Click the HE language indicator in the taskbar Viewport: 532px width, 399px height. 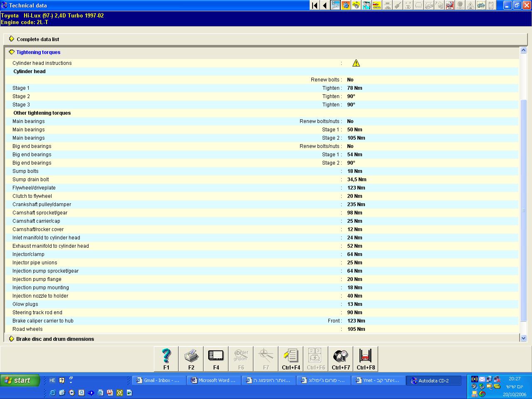coord(52,380)
